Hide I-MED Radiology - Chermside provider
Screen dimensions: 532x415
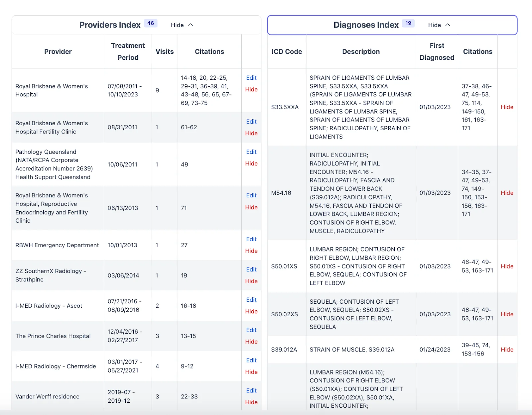coord(251,372)
